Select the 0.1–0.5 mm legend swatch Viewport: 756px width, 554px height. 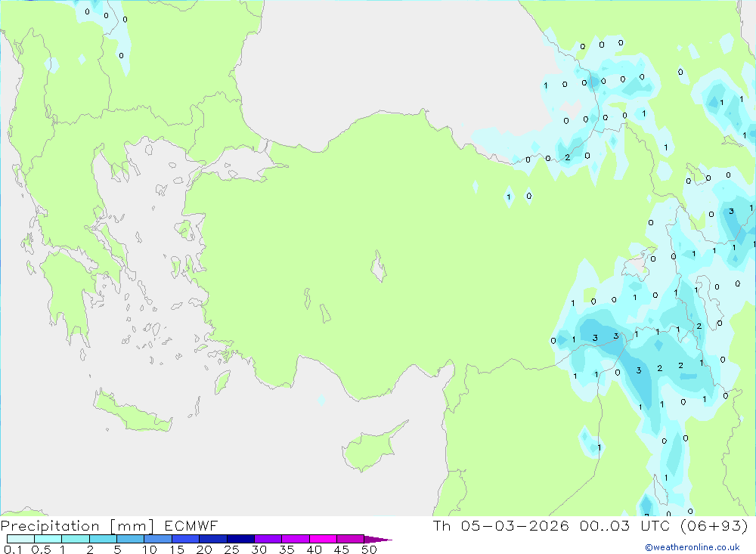coord(20,539)
